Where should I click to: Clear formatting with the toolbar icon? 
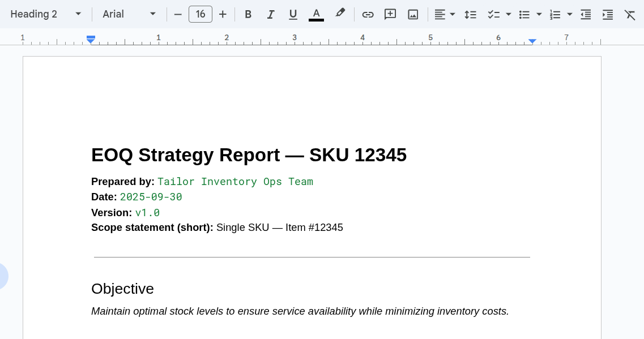(x=630, y=14)
